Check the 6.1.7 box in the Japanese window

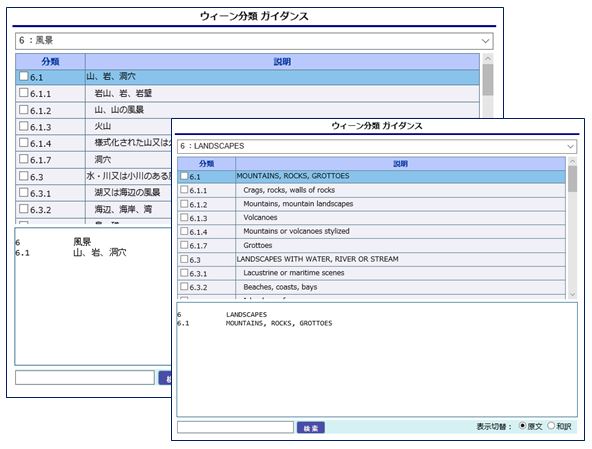point(24,159)
